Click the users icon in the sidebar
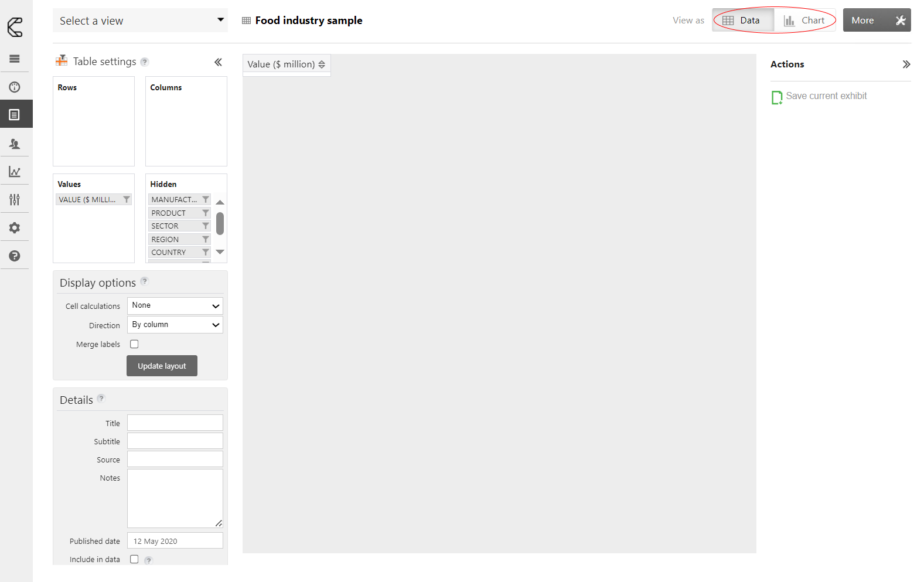This screenshot has height=582, width=924. pos(15,144)
